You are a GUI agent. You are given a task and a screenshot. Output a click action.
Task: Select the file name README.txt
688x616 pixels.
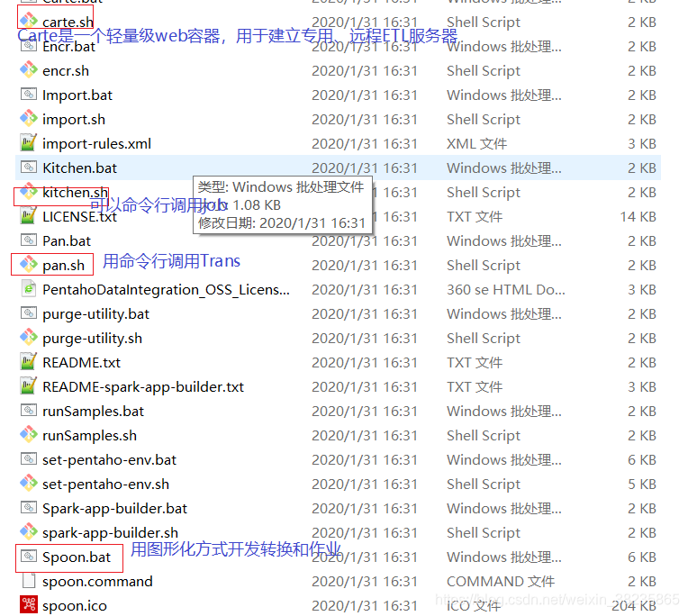pos(81,362)
